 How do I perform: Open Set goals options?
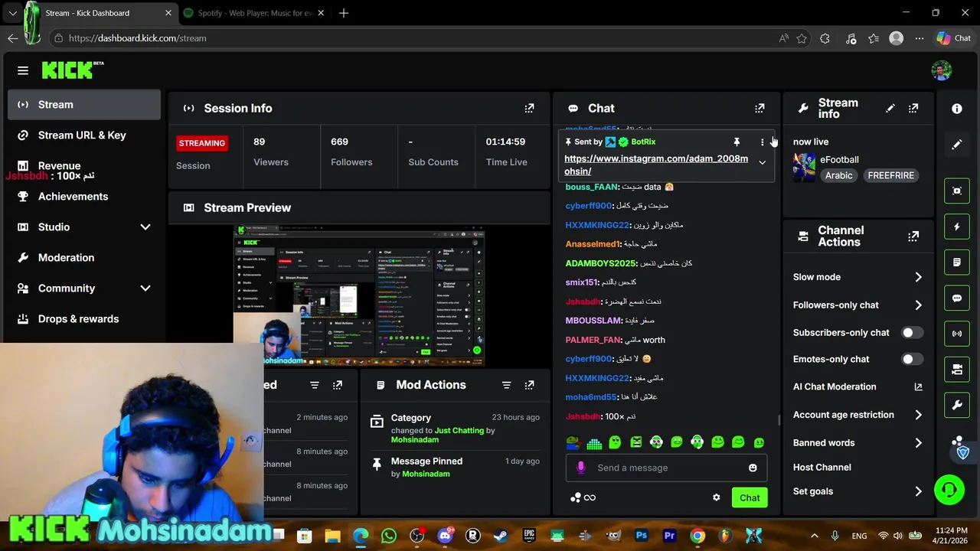(857, 491)
